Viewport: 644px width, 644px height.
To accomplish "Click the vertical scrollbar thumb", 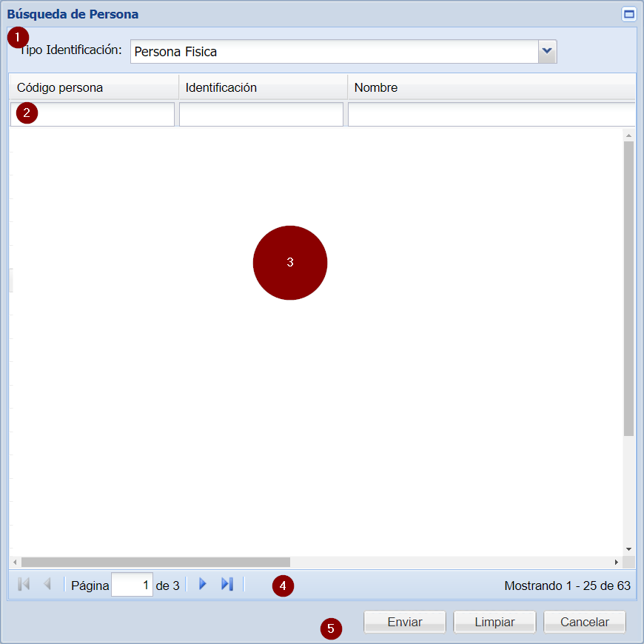I will tap(628, 289).
